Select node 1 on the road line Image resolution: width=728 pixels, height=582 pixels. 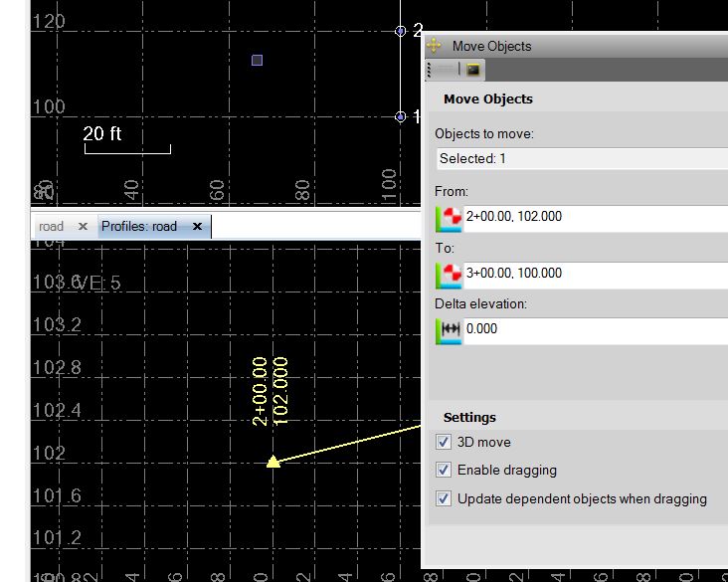coord(400,116)
